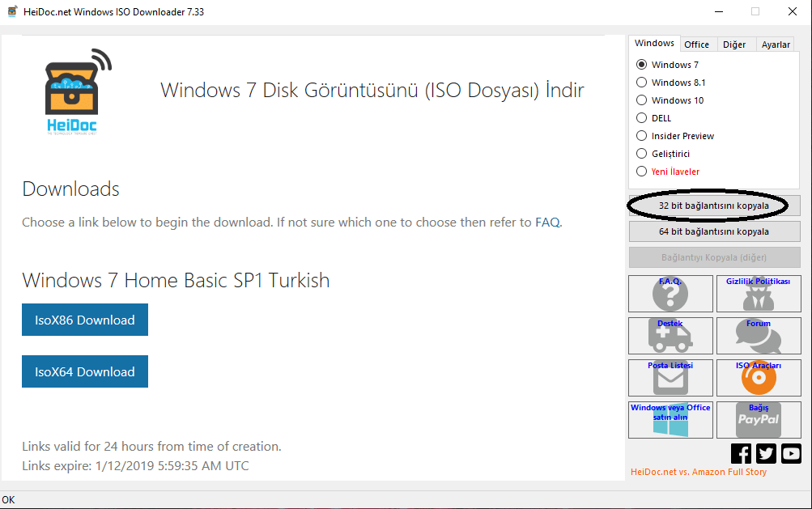This screenshot has width=812, height=509.
Task: Follow the FAQ link in description
Action: click(547, 223)
